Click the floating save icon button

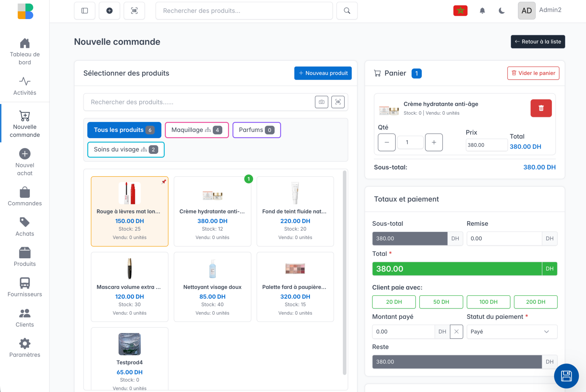click(x=566, y=376)
